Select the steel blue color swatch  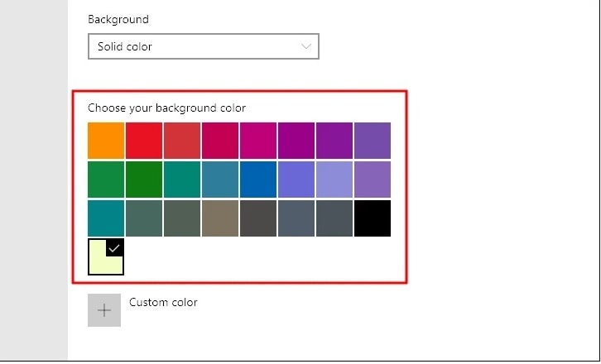(220, 180)
